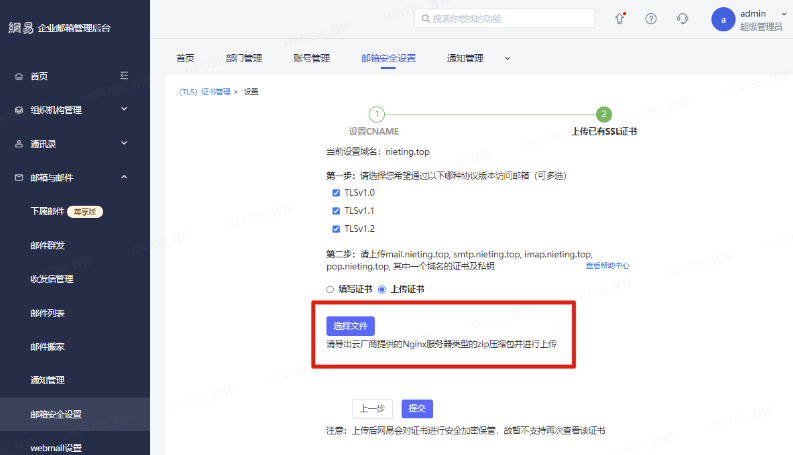Click the 选择文件 upload button

click(x=350, y=325)
